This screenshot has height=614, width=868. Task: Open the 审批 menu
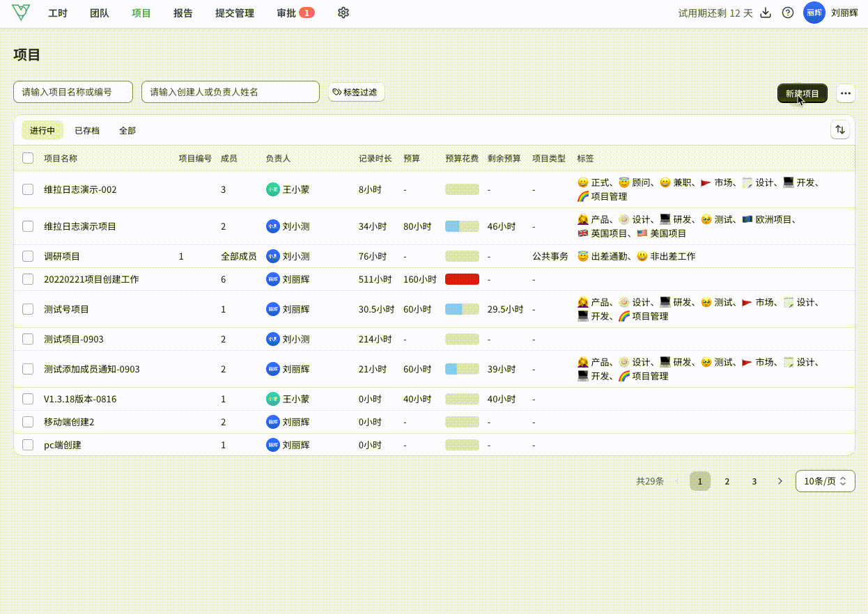click(x=286, y=13)
